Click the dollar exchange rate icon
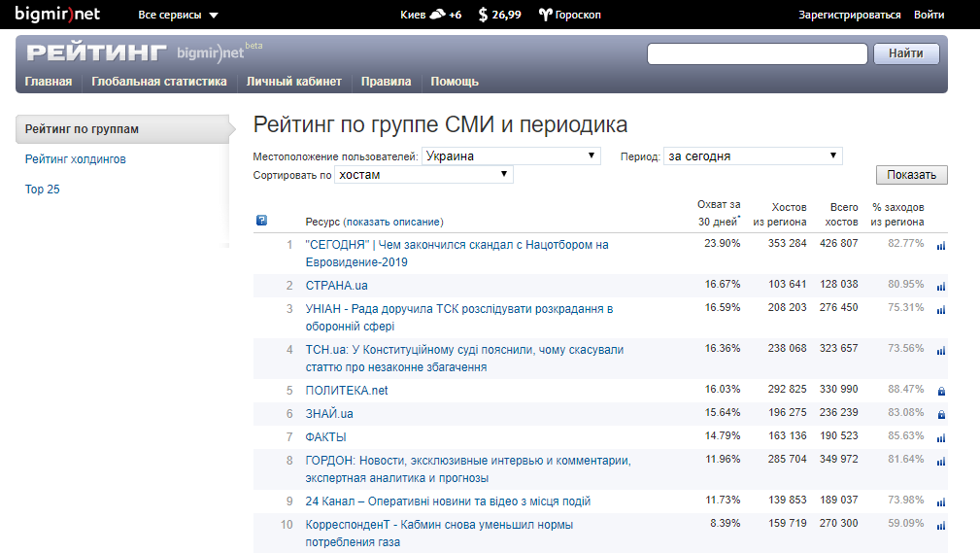980x553 pixels. point(483,15)
